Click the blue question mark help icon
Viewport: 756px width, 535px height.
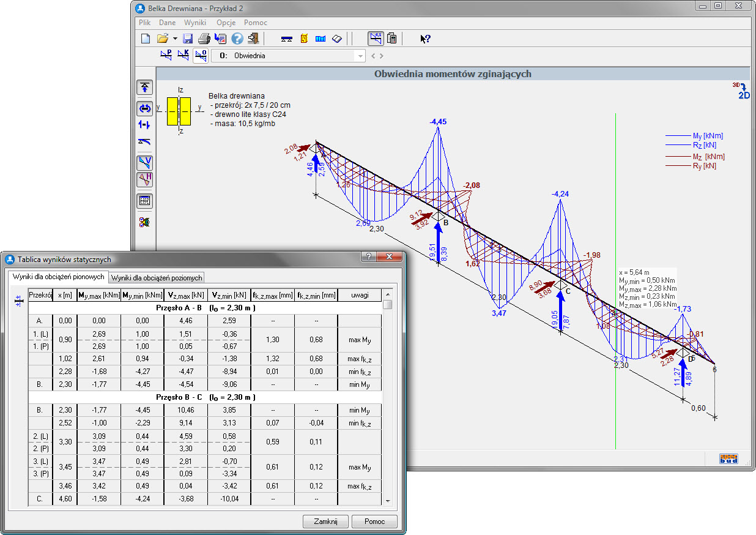237,39
